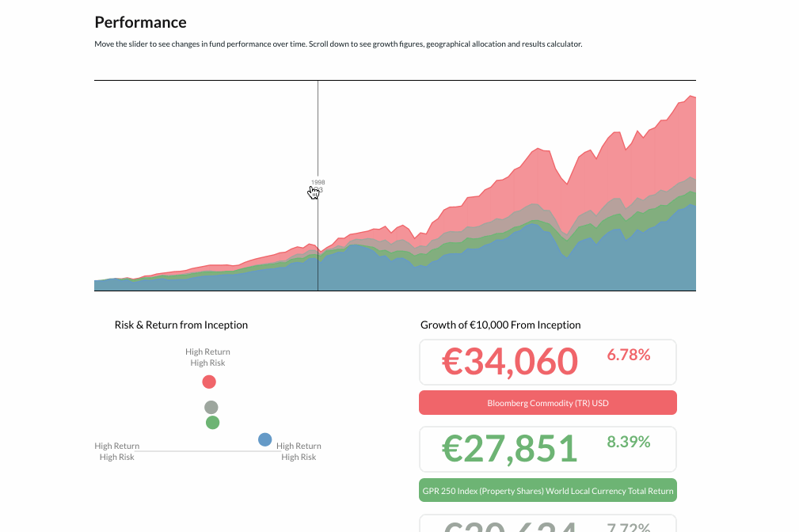This screenshot has width=799, height=532.
Task: Toggle the 6.78% return display
Action: (x=628, y=355)
